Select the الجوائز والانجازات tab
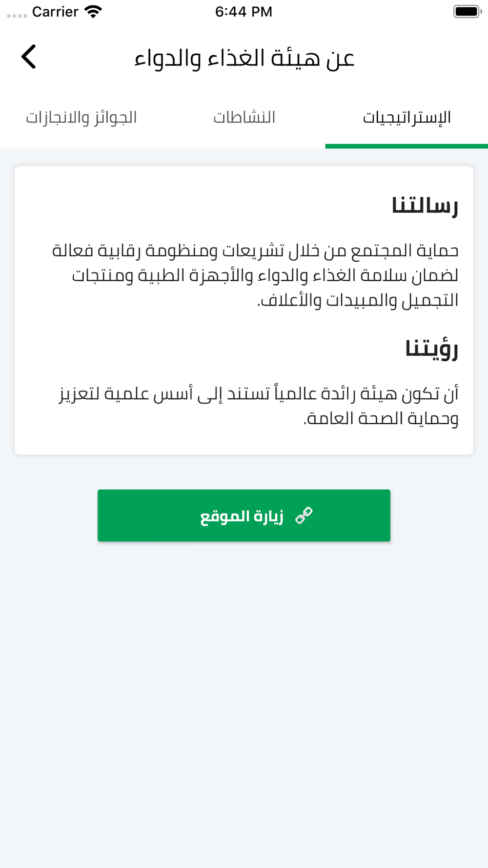Image resolution: width=488 pixels, height=868 pixels. pyautogui.click(x=81, y=118)
